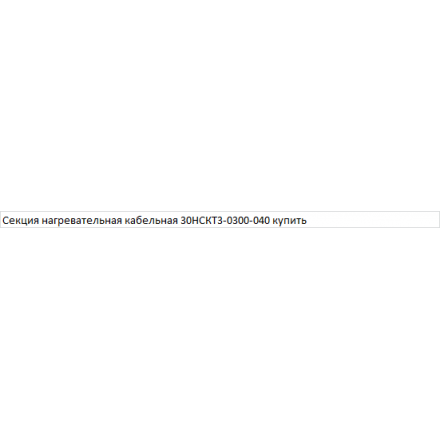
Task: Click the word кабельная in the field
Action: point(151,220)
